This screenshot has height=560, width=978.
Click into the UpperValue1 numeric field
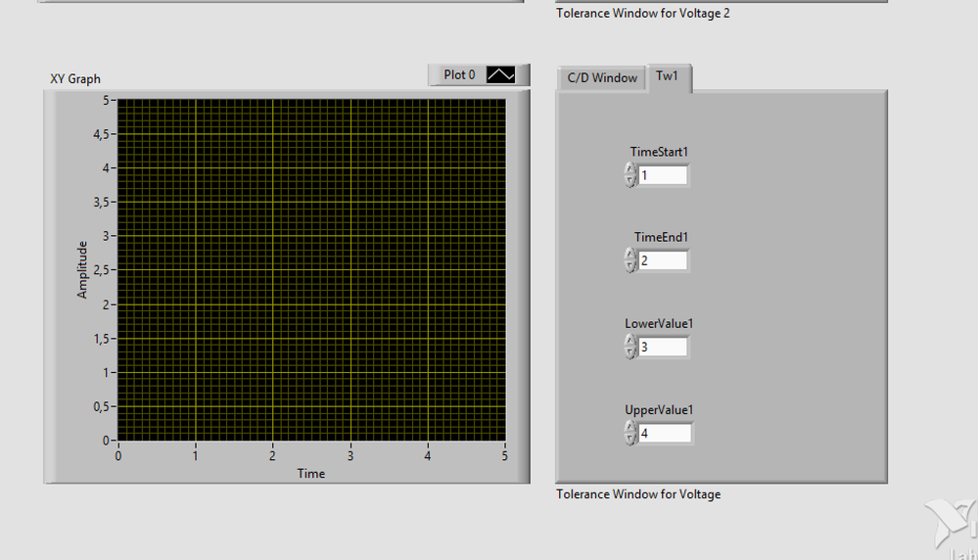coord(665,434)
